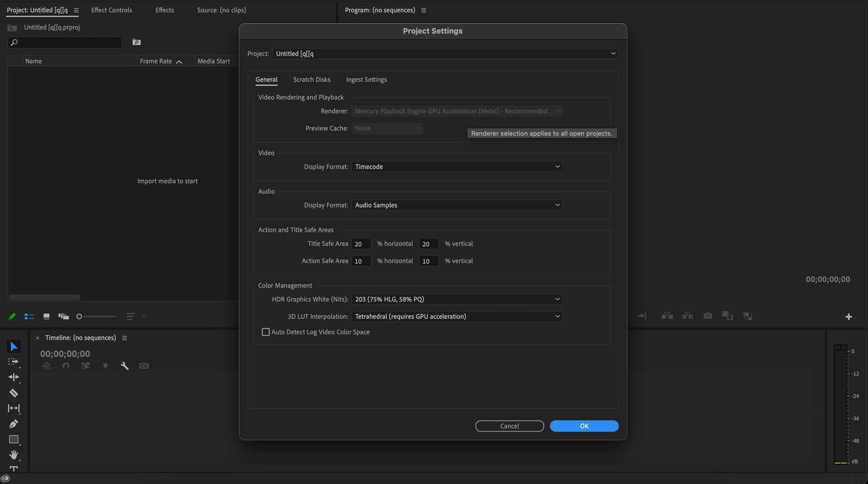This screenshot has height=484, width=868.
Task: Cancel the Project Settings dialog
Action: (509, 426)
